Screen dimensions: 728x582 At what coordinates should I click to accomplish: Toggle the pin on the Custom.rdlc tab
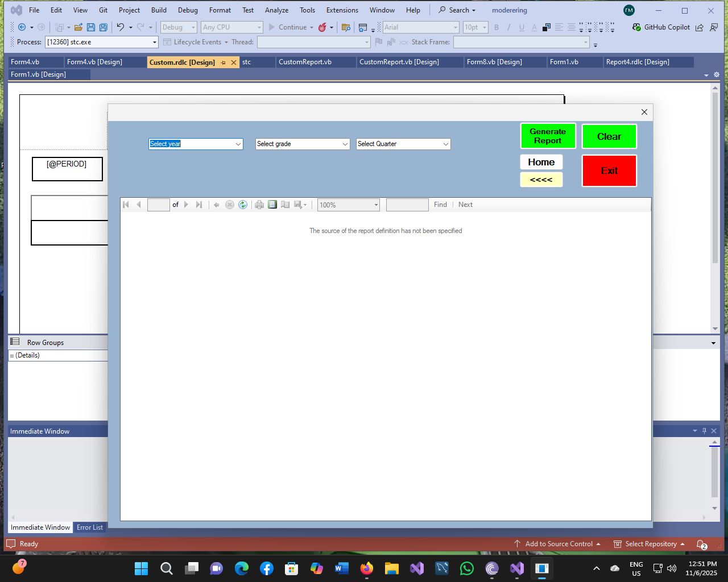223,63
